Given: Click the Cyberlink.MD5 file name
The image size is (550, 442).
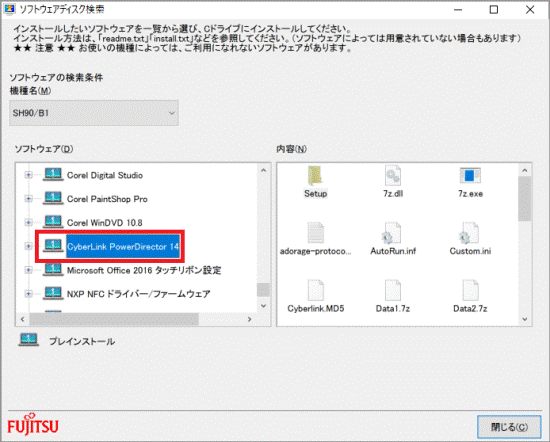Looking at the screenshot, I should [315, 309].
